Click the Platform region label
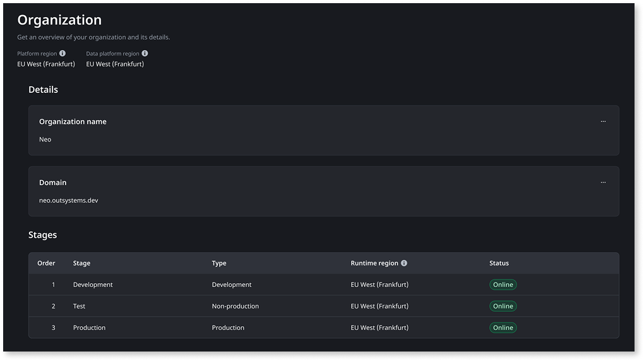 coord(37,54)
